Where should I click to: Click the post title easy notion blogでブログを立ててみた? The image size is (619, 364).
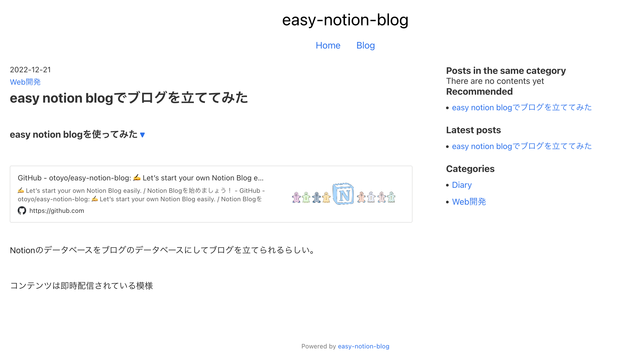point(129,98)
